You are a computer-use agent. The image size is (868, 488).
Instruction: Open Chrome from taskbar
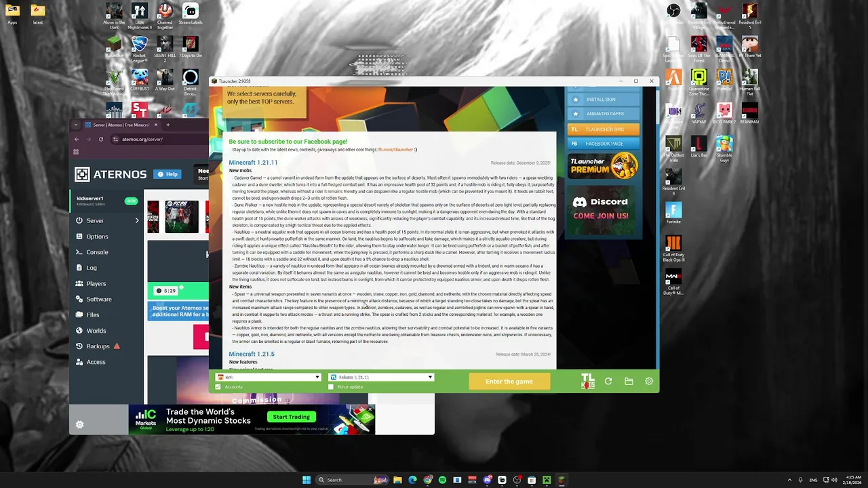pyautogui.click(x=428, y=480)
